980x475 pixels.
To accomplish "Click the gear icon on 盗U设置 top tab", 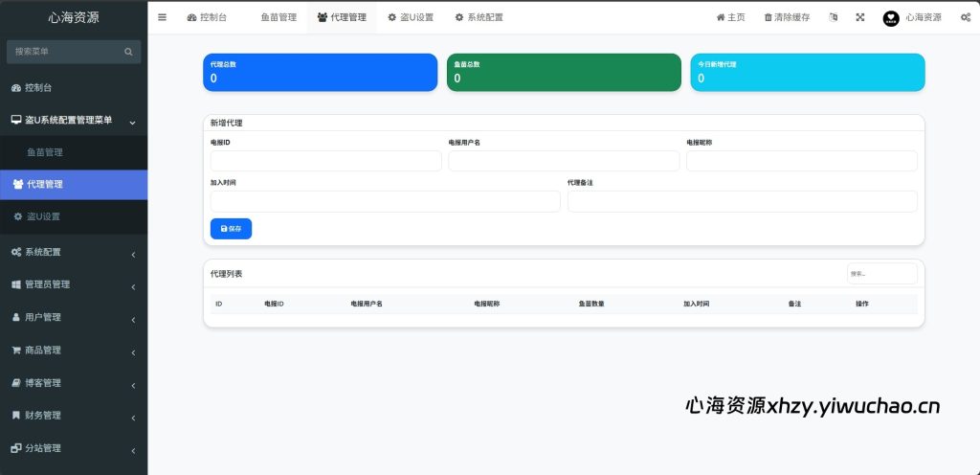I will pyautogui.click(x=391, y=17).
